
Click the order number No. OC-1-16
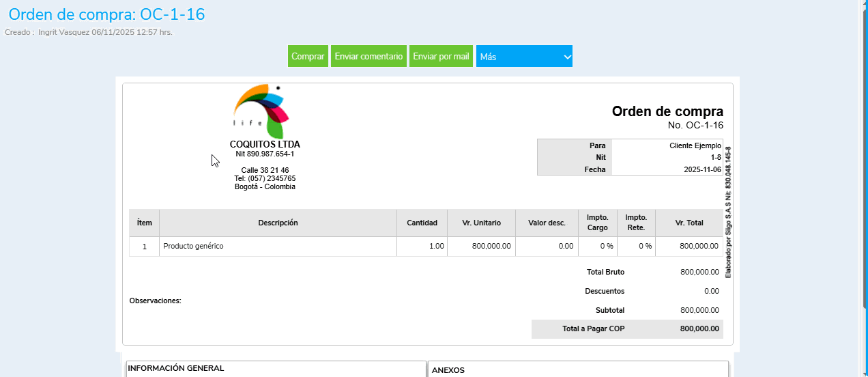pos(695,125)
